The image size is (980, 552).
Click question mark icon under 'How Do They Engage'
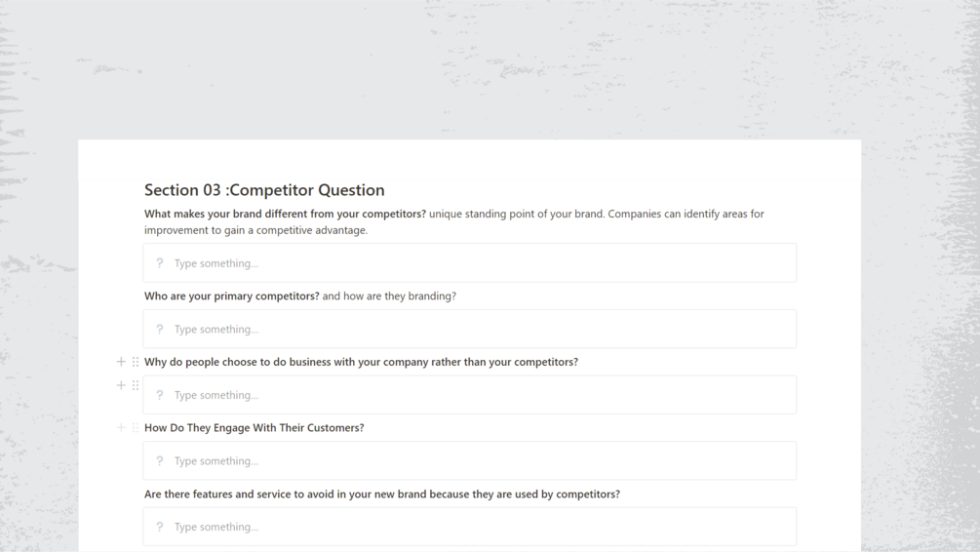[160, 461]
